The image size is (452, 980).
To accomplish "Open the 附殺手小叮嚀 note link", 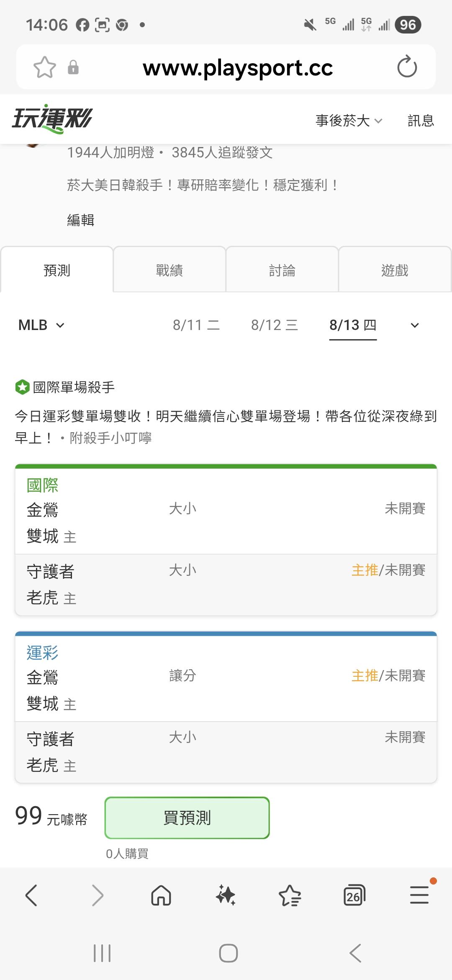I will click(x=110, y=438).
